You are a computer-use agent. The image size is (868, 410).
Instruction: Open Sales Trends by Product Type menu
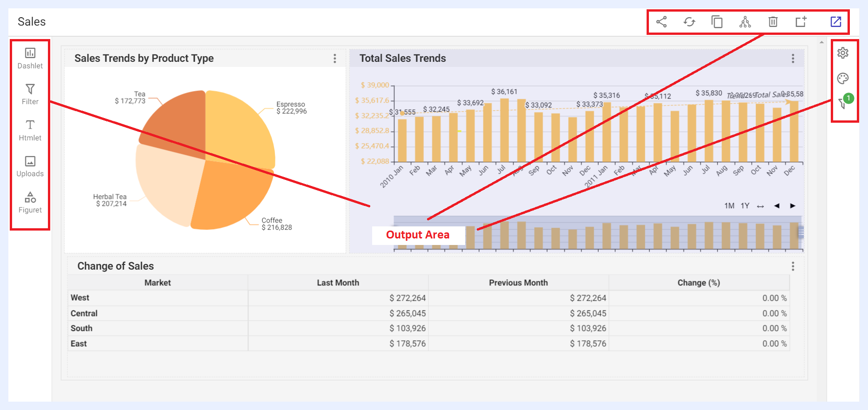(334, 58)
